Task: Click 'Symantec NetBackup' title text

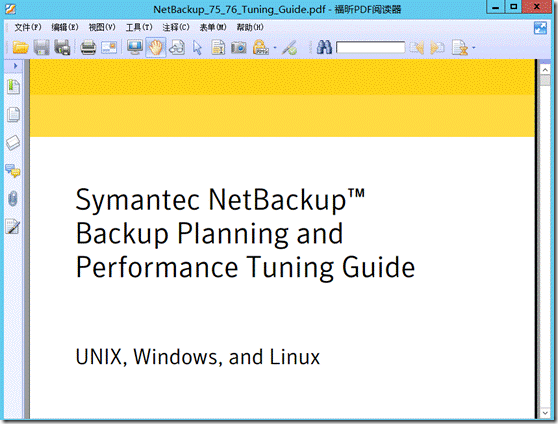Action: point(220,200)
